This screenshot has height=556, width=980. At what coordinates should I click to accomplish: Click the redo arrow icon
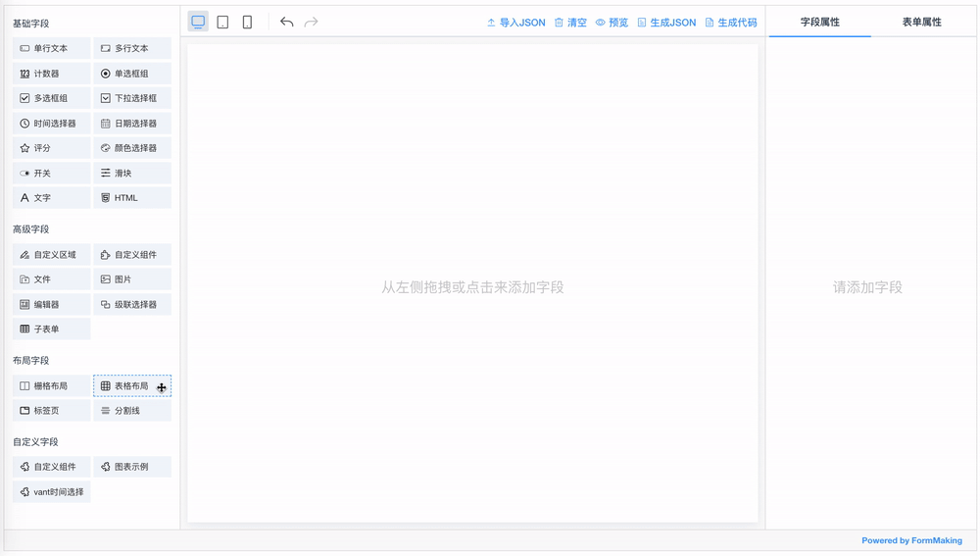[x=311, y=23]
